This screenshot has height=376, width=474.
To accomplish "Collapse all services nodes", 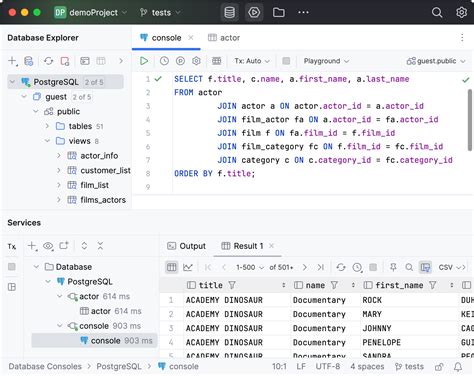I will coord(100,246).
